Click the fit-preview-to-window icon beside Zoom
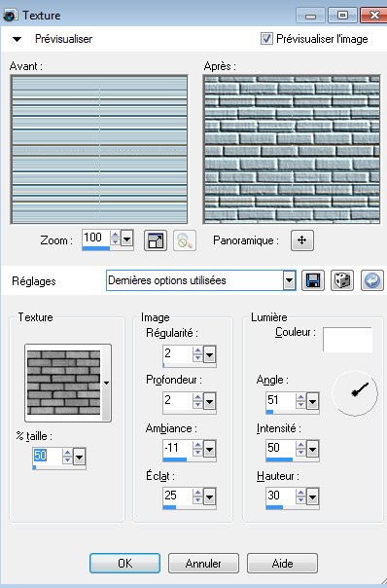Image resolution: width=387 pixels, height=588 pixels. (156, 240)
